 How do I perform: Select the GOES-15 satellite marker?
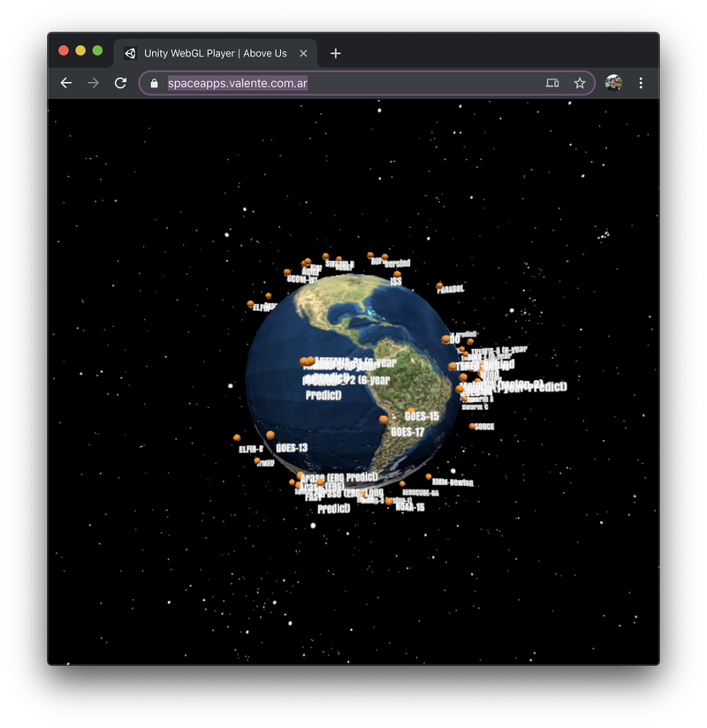coord(411,410)
